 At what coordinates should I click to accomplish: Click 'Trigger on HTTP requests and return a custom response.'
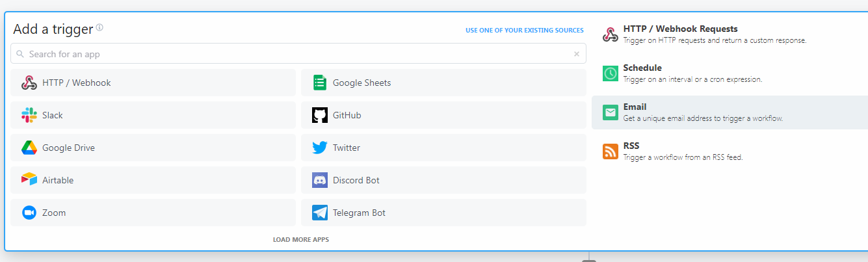pos(715,40)
